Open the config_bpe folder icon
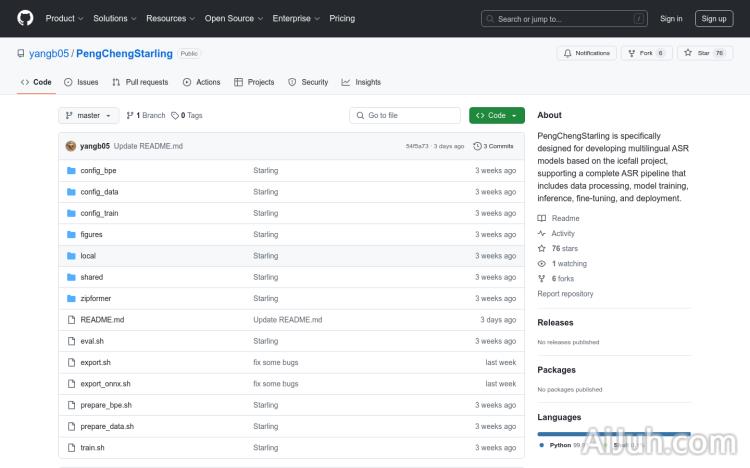 click(71, 170)
